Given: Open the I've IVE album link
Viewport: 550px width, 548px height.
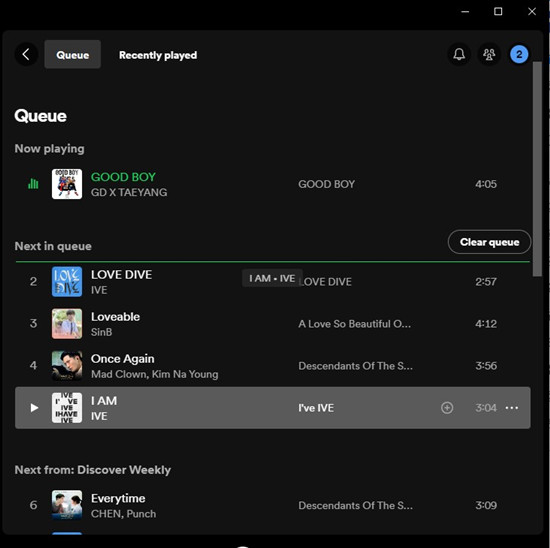Looking at the screenshot, I should (x=316, y=408).
